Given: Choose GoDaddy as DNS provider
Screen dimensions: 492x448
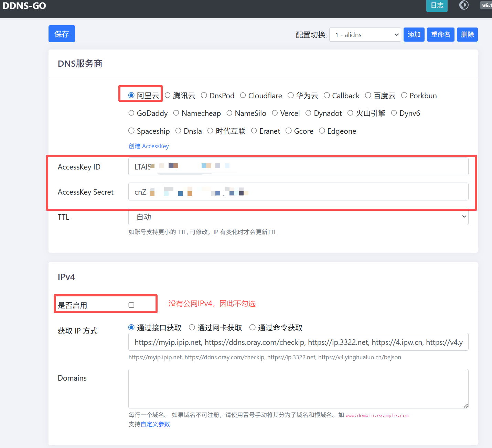Looking at the screenshot, I should [131, 113].
